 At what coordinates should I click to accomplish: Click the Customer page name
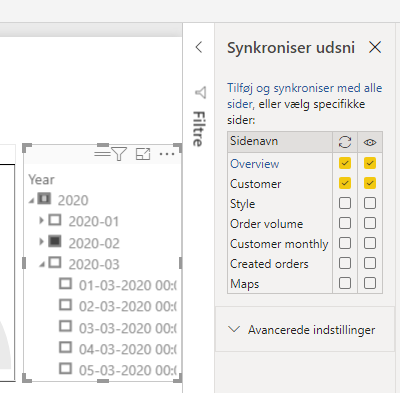pos(256,184)
